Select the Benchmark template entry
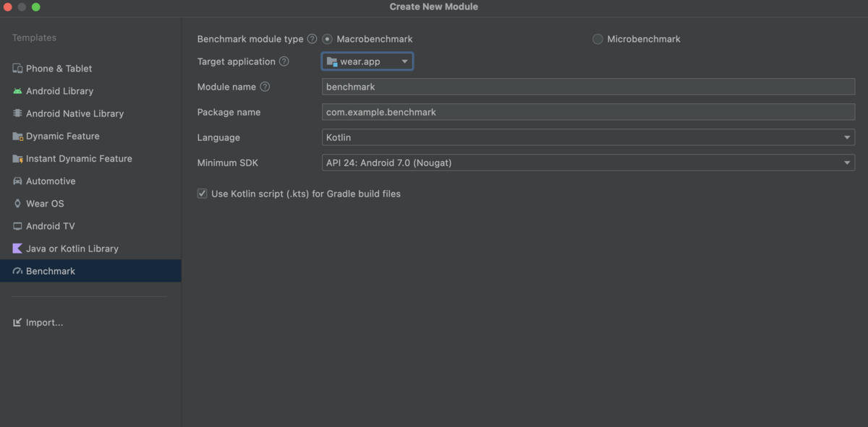The height and width of the screenshot is (427, 868). click(x=51, y=271)
